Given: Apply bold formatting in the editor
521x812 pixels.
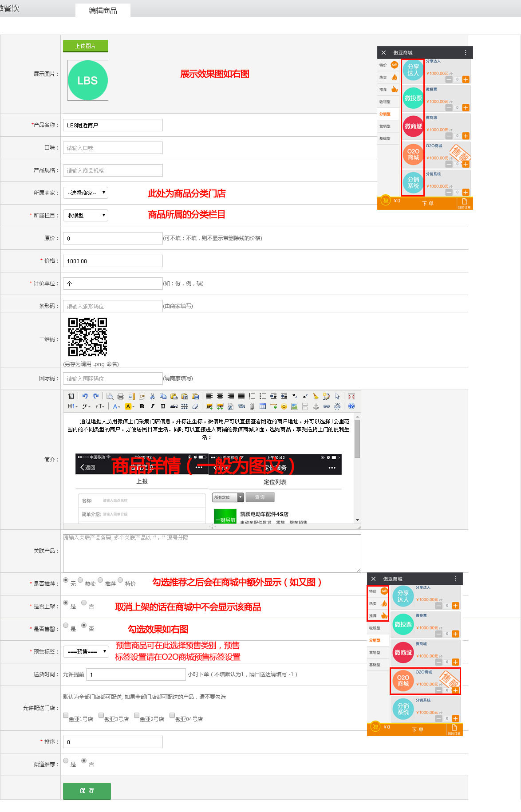Looking at the screenshot, I should [x=142, y=406].
